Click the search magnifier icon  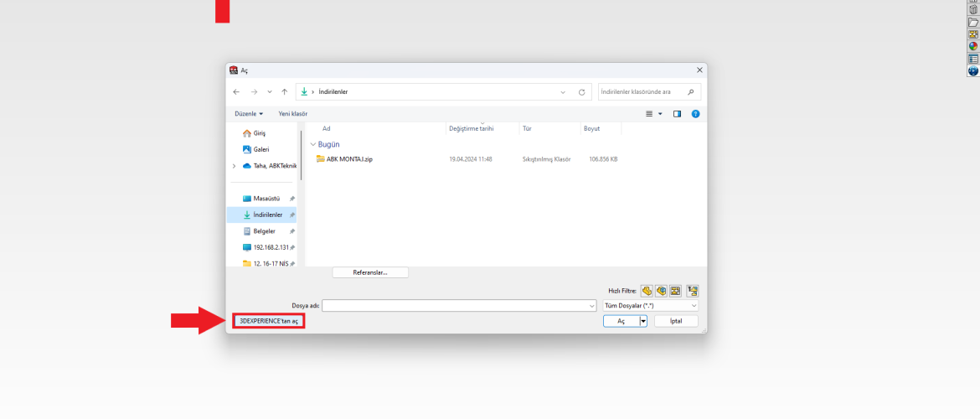691,92
